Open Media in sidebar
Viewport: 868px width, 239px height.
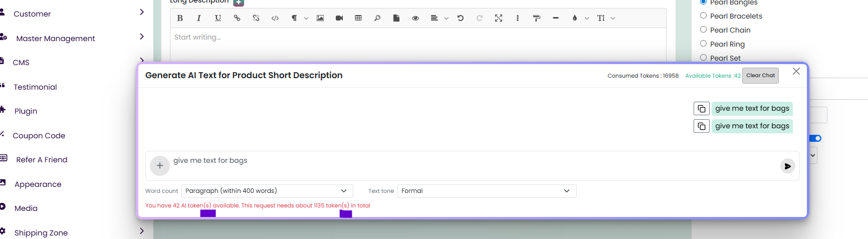[26, 208]
